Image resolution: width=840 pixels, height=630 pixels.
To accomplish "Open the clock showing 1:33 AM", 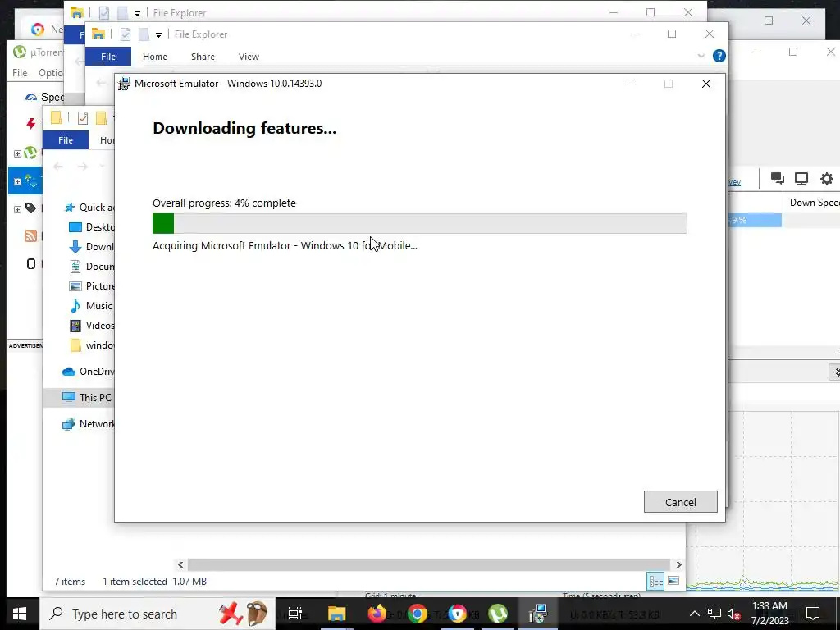I will tap(769, 614).
